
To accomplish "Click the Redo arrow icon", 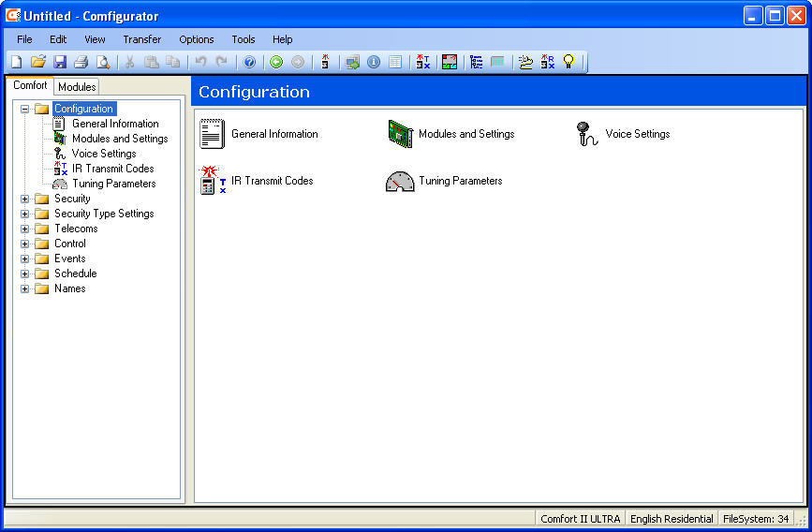I will 222,62.
